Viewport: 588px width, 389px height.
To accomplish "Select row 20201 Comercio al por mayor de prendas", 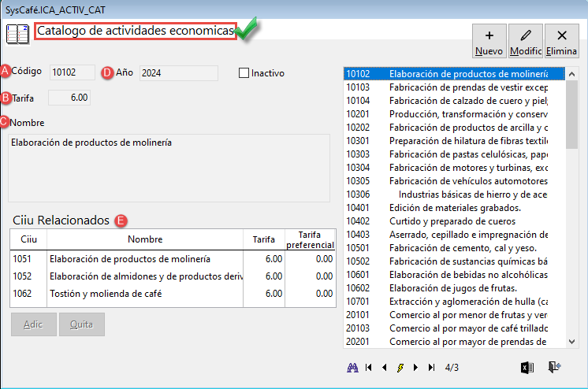I will click(x=454, y=342).
